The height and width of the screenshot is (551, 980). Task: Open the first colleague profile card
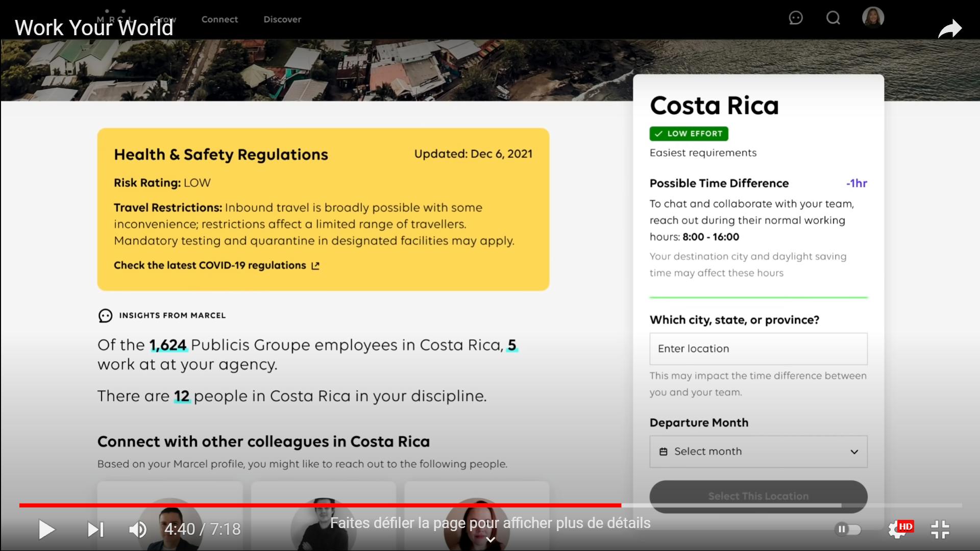[x=170, y=515]
